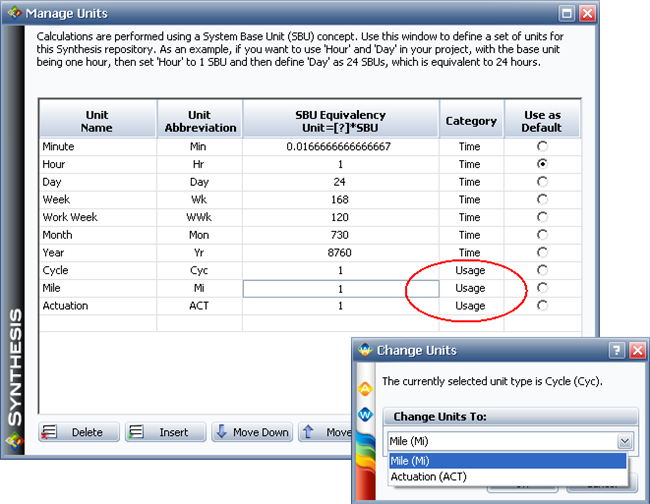650x504 pixels.
Task: Click the Category column header
Action: [470, 121]
